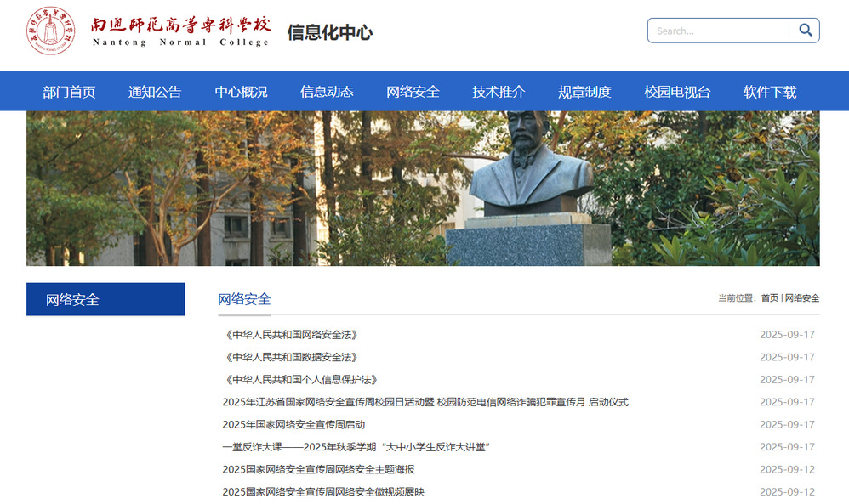849x504 pixels.
Task: Open 《中华人民共和国网络安全法》 article
Action: [291, 335]
